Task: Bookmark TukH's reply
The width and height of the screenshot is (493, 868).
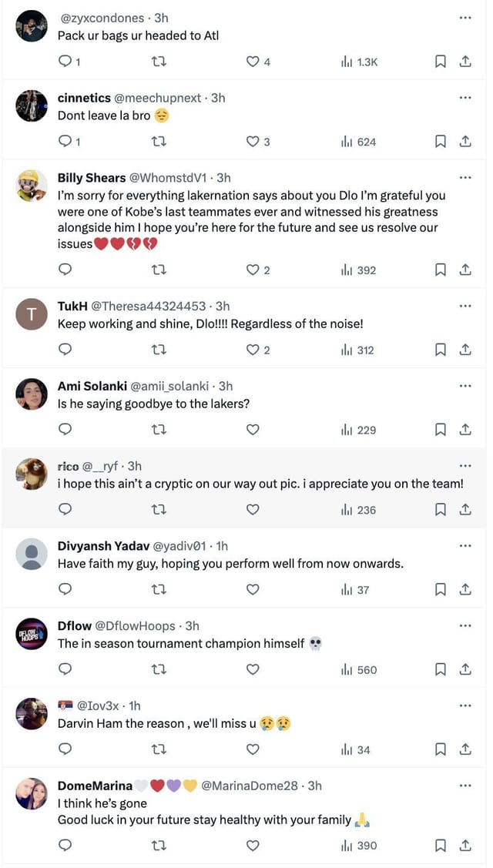Action: 441,350
